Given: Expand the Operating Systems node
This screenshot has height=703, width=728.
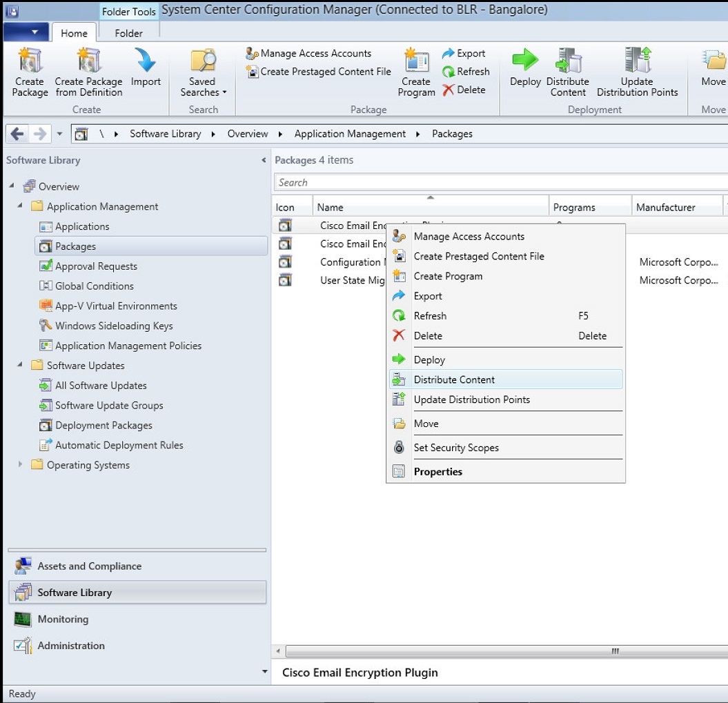Looking at the screenshot, I should pos(19,466).
